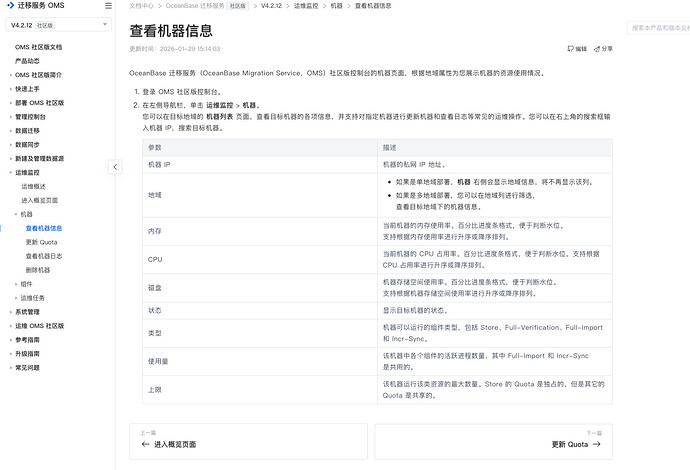Click the 分享 share icon
The image size is (690, 470).
tap(597, 48)
